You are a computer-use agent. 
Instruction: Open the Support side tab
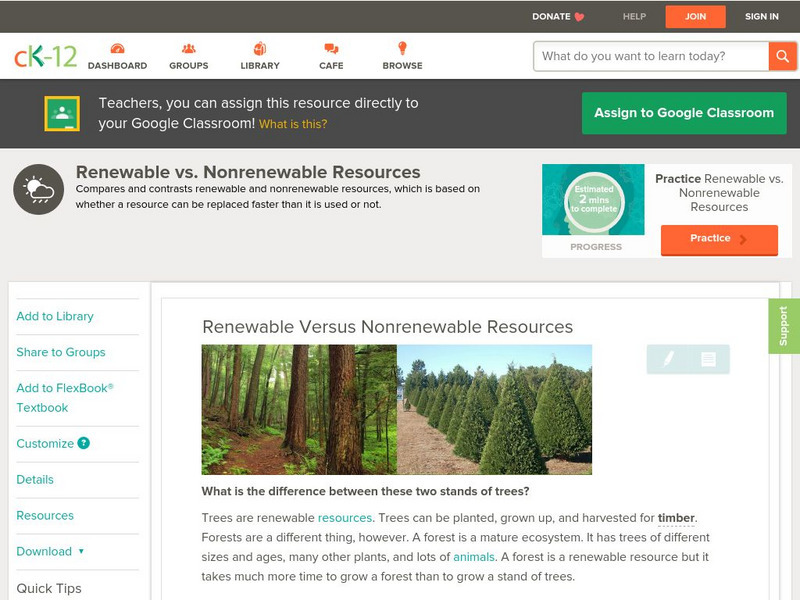pos(784,326)
